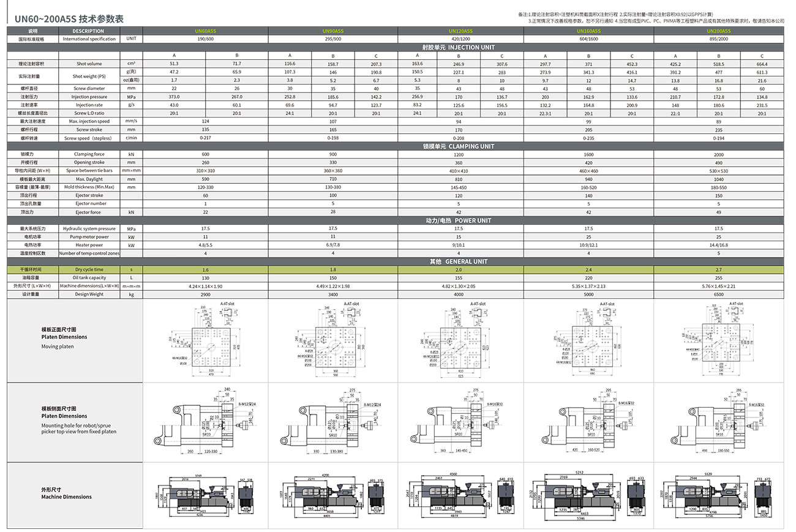This screenshot has width=796, height=532.
Task: Select the Shot volume row label
Action: (x=89, y=64)
